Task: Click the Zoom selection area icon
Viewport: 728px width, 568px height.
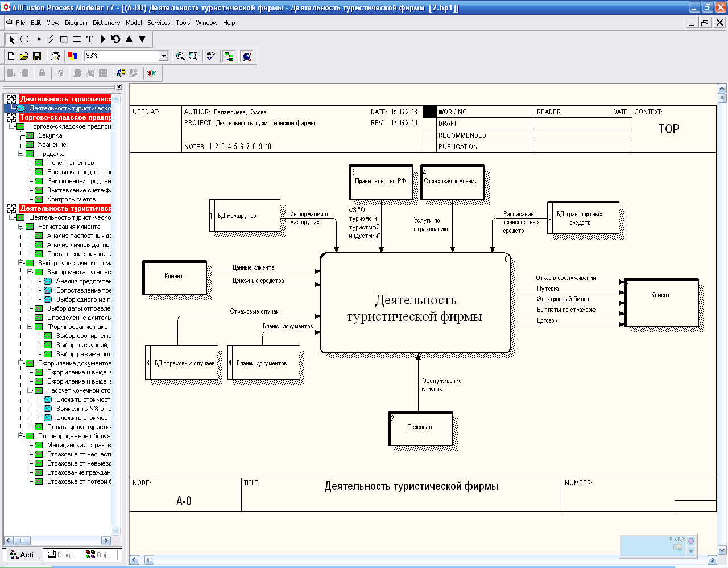Action: [193, 56]
